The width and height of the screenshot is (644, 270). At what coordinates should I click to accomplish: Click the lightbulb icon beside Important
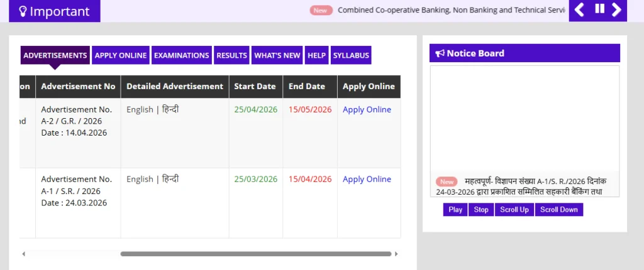tap(22, 11)
